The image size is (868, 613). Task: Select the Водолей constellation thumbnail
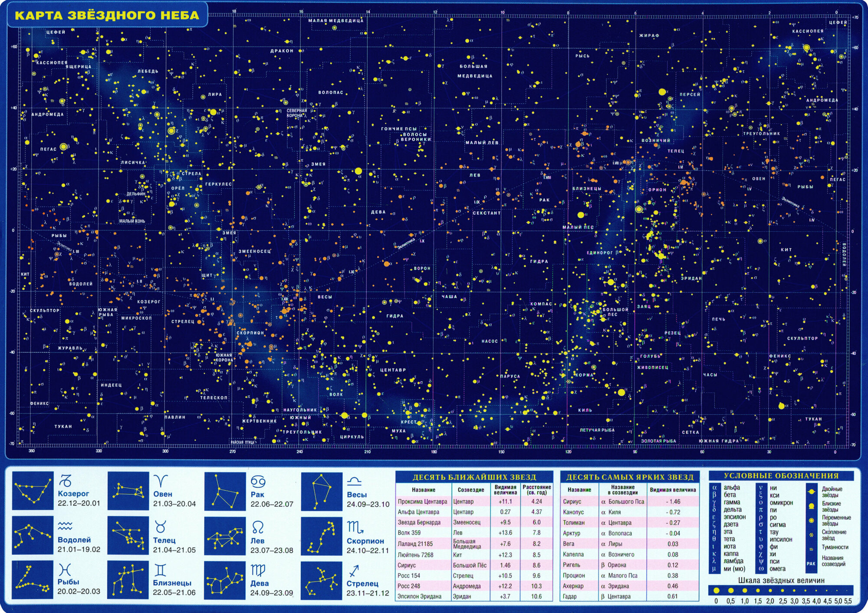[x=33, y=535]
